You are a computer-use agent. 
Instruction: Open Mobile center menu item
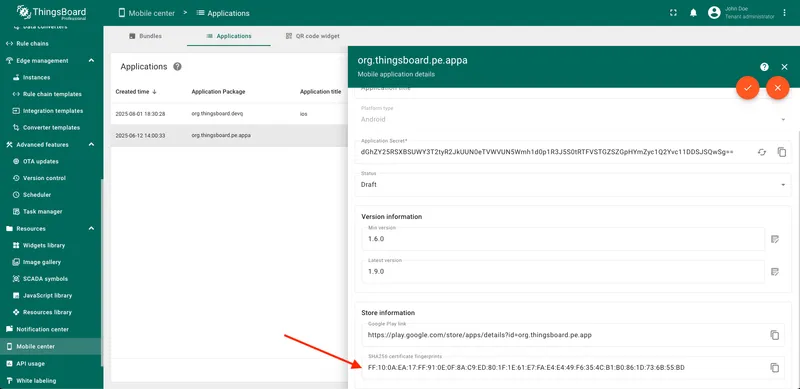51,347
